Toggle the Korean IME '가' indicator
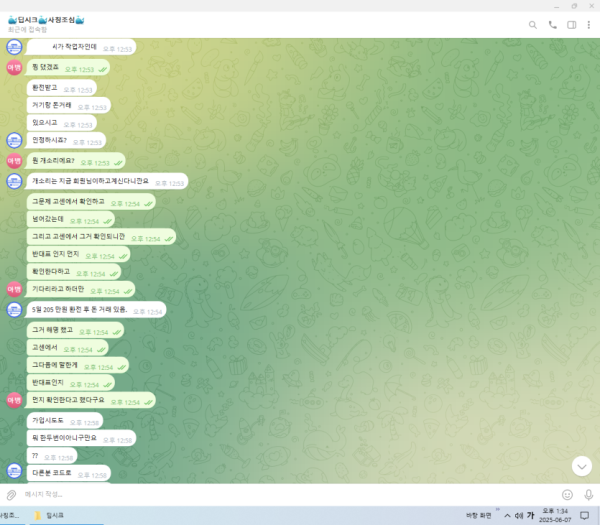Viewport: 600px width, 525px height. point(530,516)
